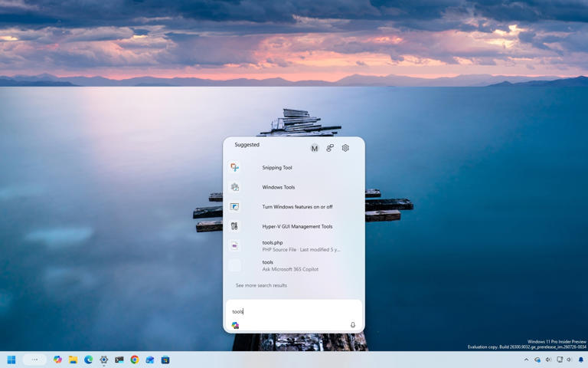Open the notification bell icon
588x368 pixels.
(581, 360)
